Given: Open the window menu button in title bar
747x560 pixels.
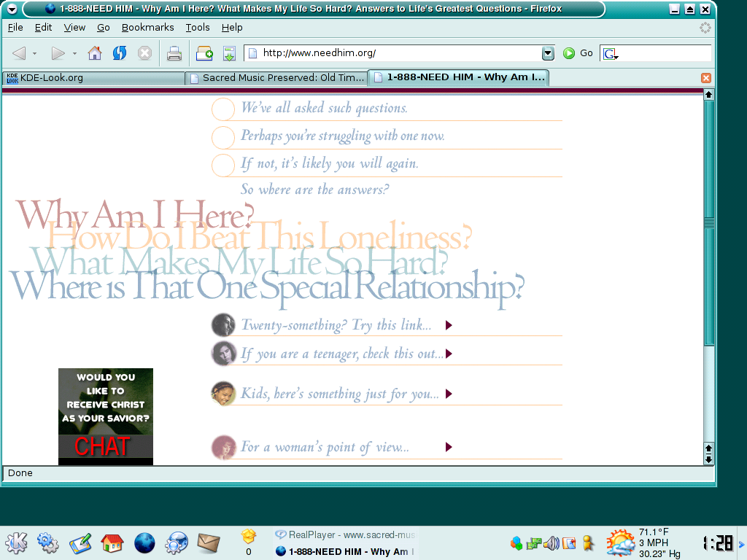Looking at the screenshot, I should [12, 9].
